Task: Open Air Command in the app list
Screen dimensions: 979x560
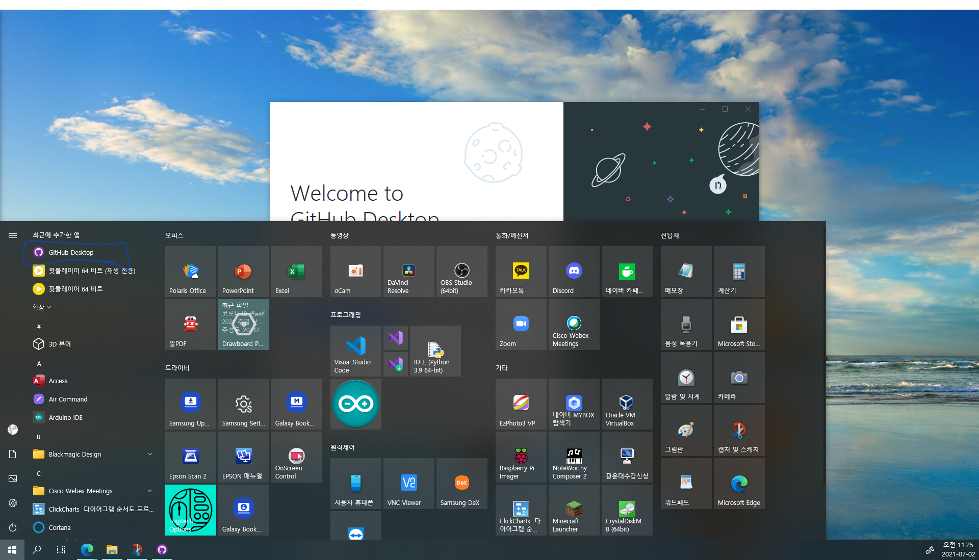Action: pyautogui.click(x=92, y=399)
